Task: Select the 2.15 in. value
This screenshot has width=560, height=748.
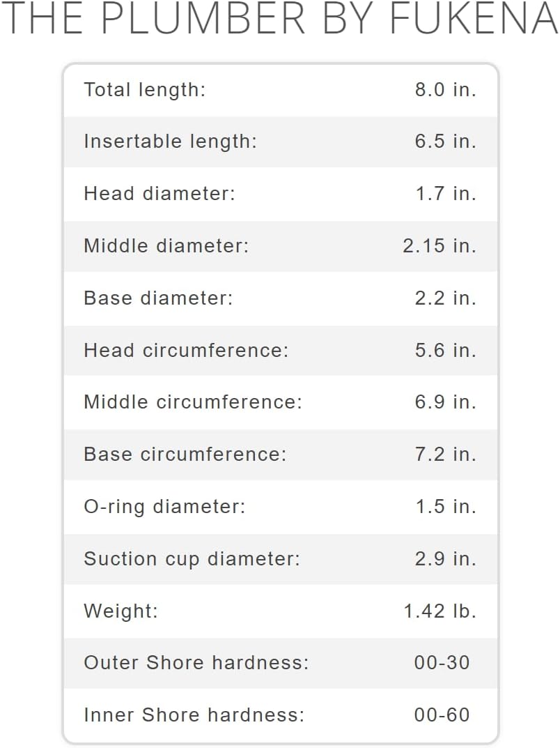Action: coord(439,246)
